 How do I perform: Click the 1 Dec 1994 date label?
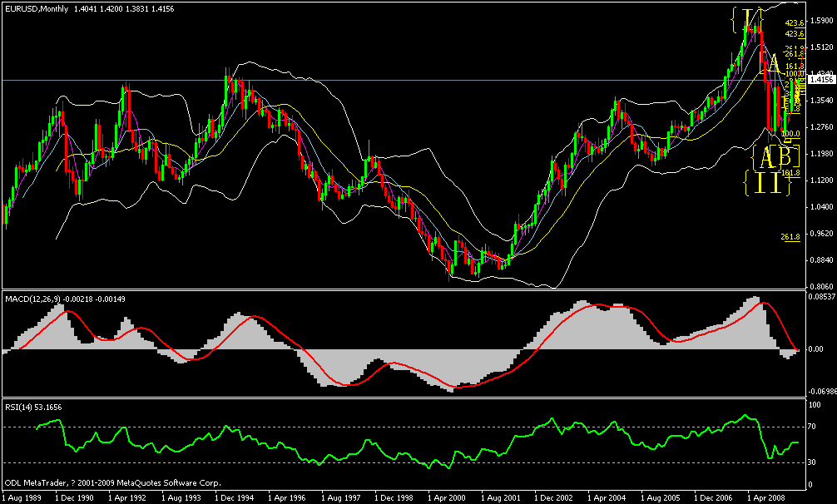coord(233,497)
